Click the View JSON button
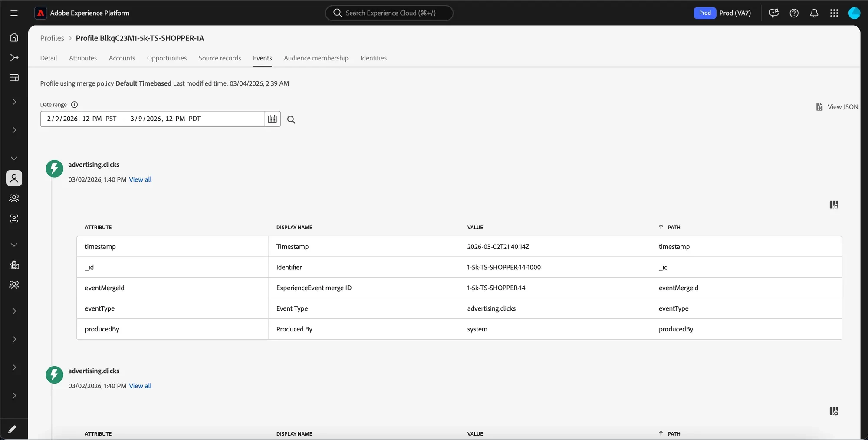 tap(837, 107)
